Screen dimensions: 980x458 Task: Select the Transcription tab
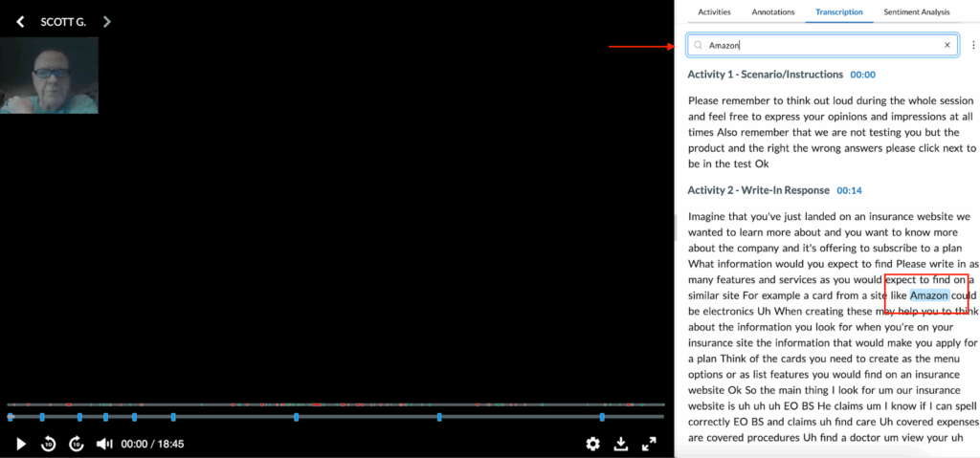[838, 12]
